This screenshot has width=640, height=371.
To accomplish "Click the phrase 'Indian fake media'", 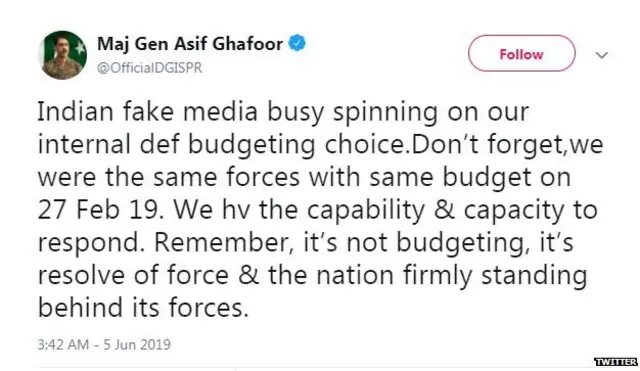I will click(147, 111).
